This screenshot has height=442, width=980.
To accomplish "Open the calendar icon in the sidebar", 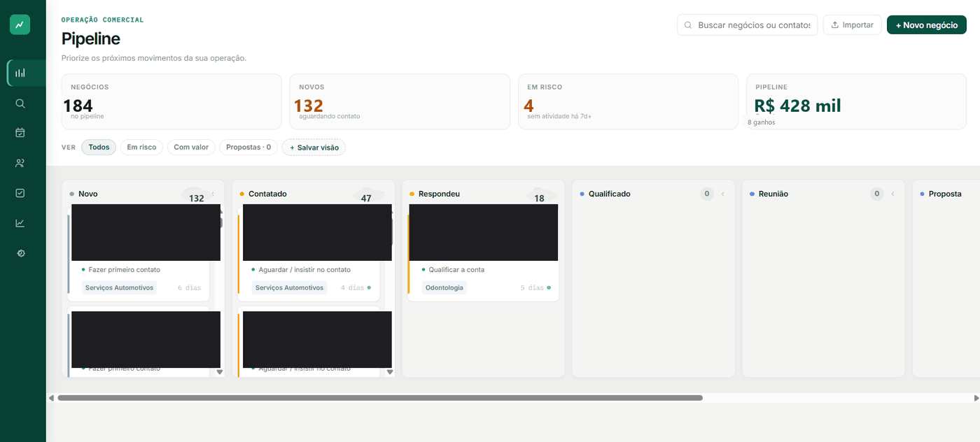I will point(20,133).
